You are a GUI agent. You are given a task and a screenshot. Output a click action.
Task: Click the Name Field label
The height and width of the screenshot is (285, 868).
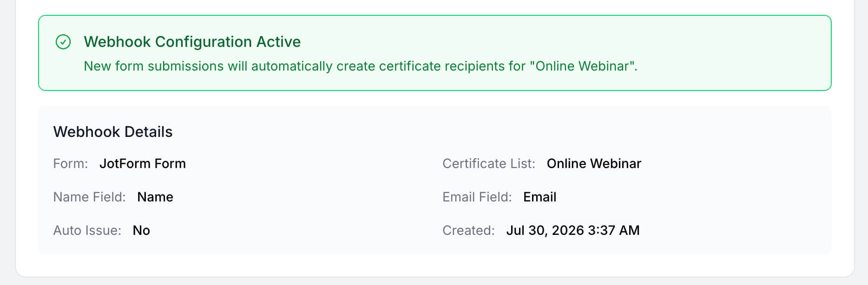89,197
